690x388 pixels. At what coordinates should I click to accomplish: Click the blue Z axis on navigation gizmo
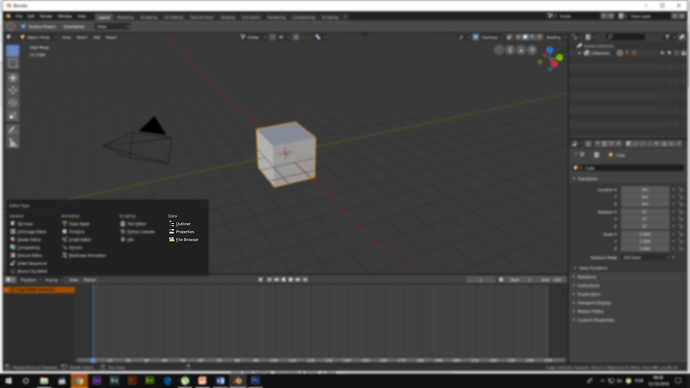[x=550, y=50]
